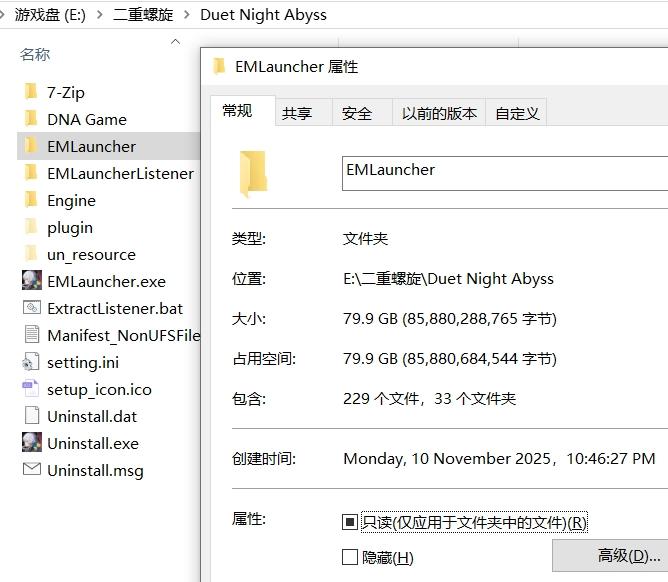Navigate to 游戏盘 (E:) in the address bar
This screenshot has height=582, width=668.
click(x=49, y=15)
